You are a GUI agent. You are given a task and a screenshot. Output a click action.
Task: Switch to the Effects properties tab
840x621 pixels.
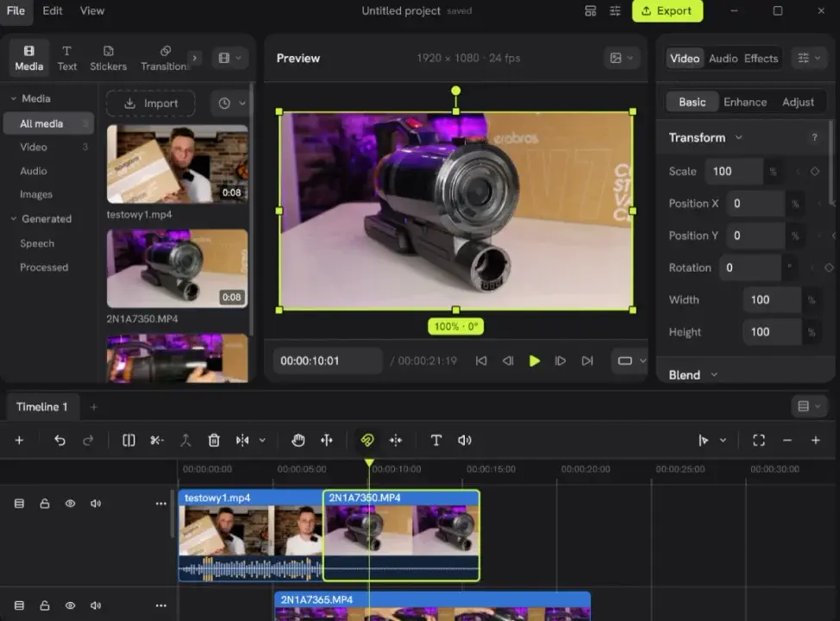tap(761, 59)
